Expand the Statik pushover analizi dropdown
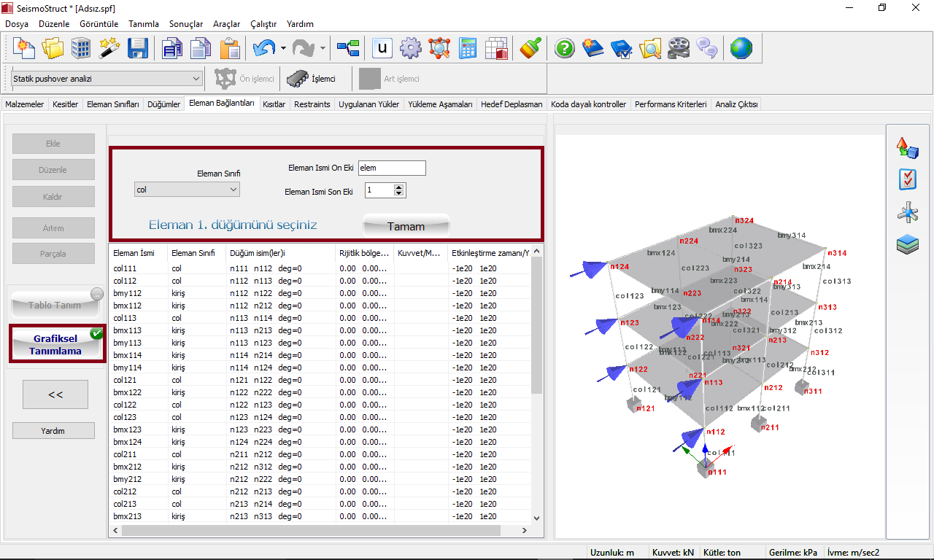Image resolution: width=934 pixels, height=560 pixels. click(x=107, y=79)
